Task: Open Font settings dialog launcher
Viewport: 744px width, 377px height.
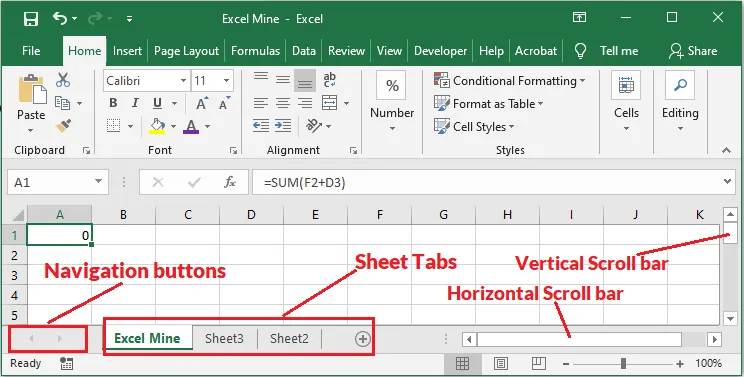Action: click(233, 150)
